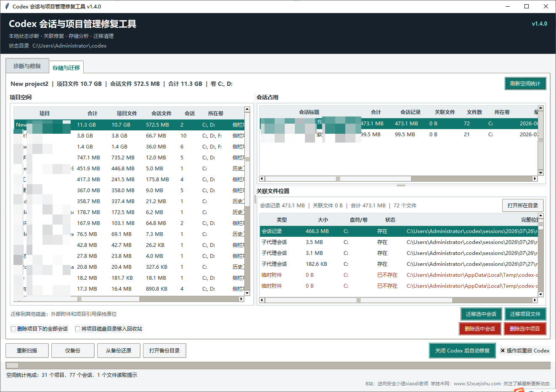Click session list scroll-down arrow

[x=541, y=172]
